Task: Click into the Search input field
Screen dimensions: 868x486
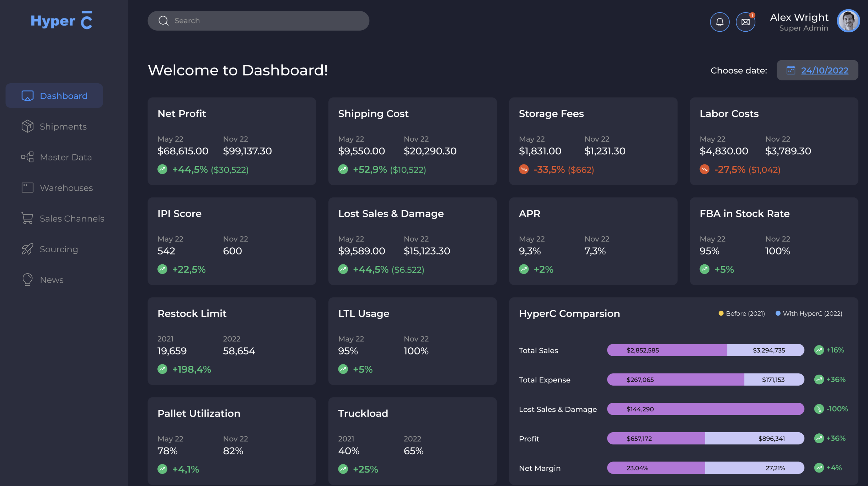Action: coord(267,21)
